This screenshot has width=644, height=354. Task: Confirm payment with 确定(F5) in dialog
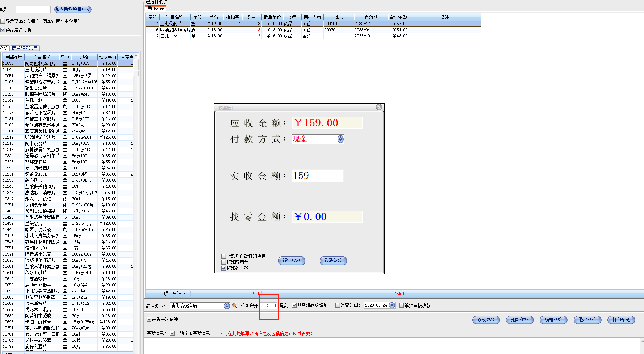pyautogui.click(x=291, y=260)
